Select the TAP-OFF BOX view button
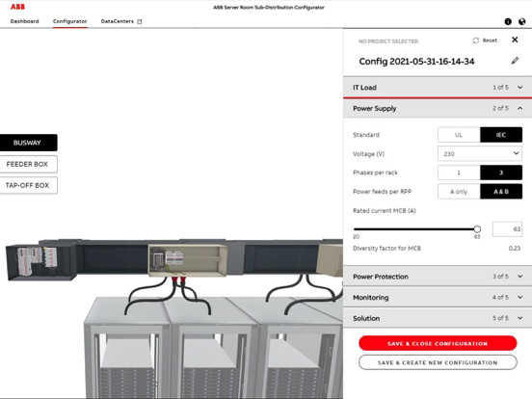 (28, 185)
